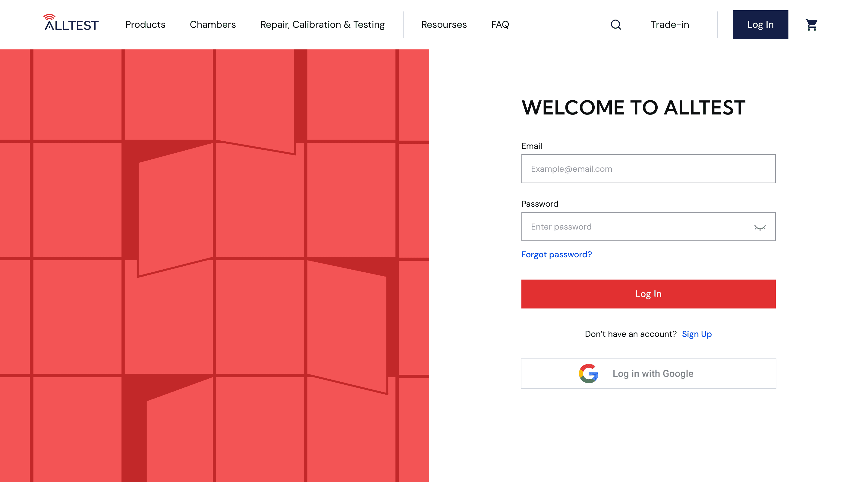This screenshot has width=868, height=482.
Task: Focus the Enter password field
Action: click(634, 227)
